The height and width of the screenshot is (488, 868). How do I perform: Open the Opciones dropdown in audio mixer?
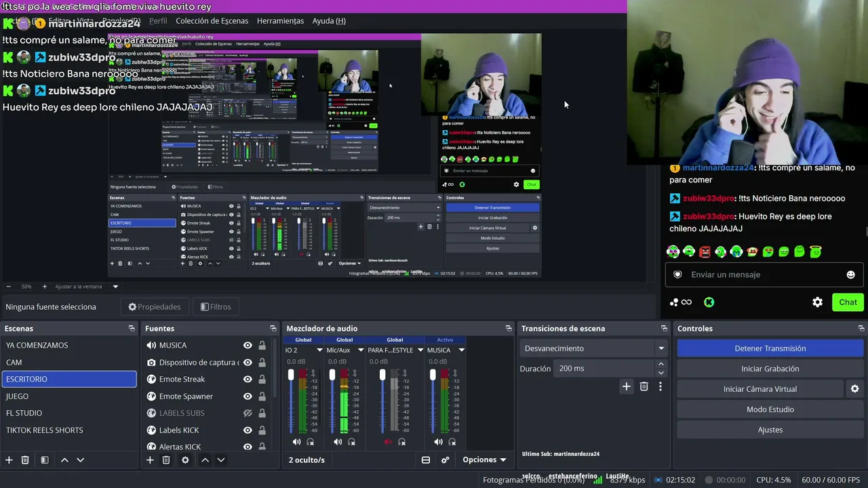[484, 460]
